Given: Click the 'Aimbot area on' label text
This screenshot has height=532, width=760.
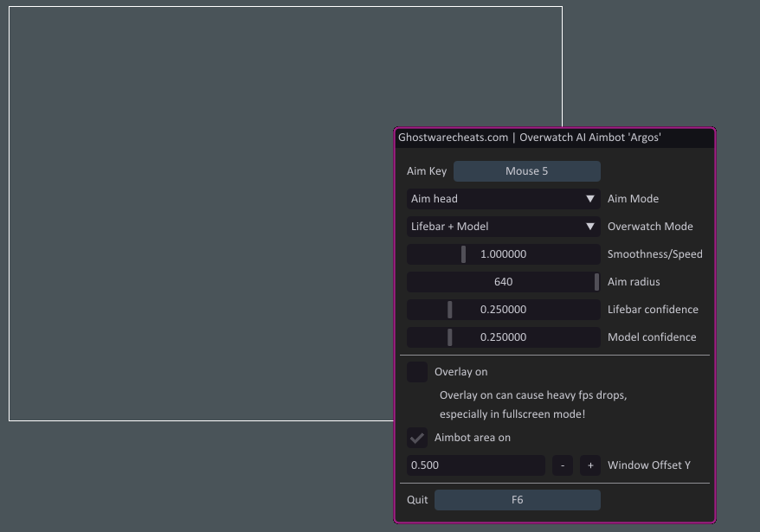Looking at the screenshot, I should (473, 438).
